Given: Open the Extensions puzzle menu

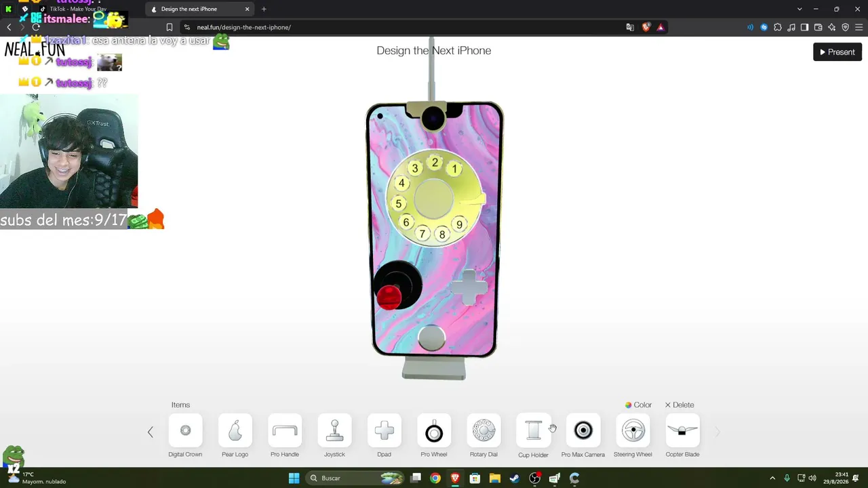Looking at the screenshot, I should pos(778,27).
